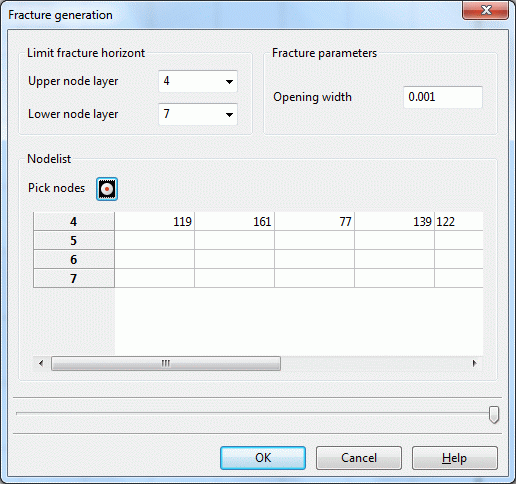Click the nodelist scrollbar right arrow
The height and width of the screenshot is (484, 516).
coord(474,363)
